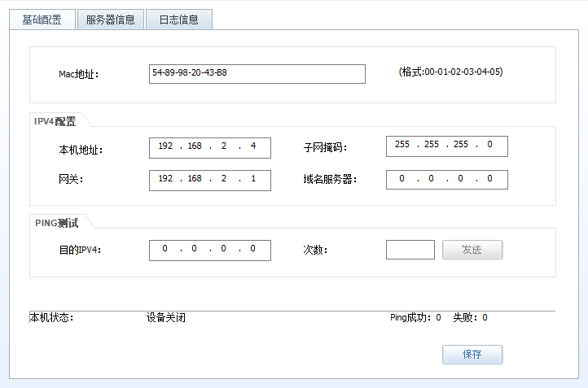The width and height of the screenshot is (588, 388).
Task: Click the PING测试 group heading
Action: click(57, 223)
